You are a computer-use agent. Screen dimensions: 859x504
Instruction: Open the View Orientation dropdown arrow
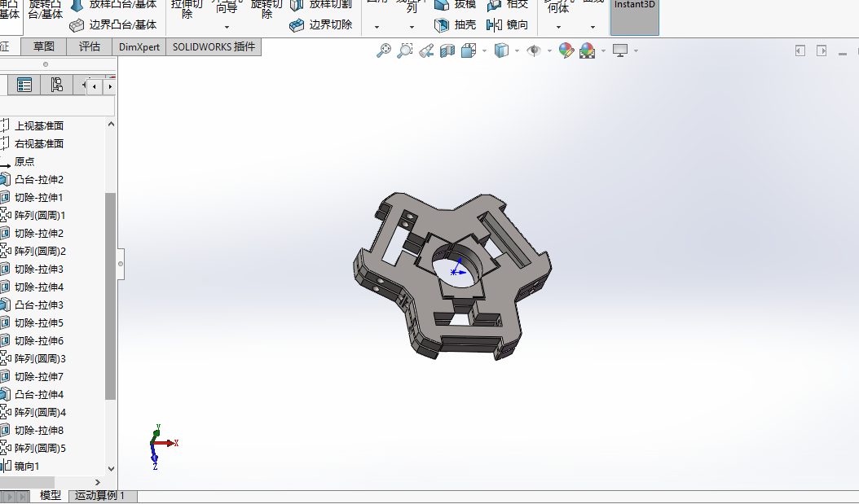484,51
